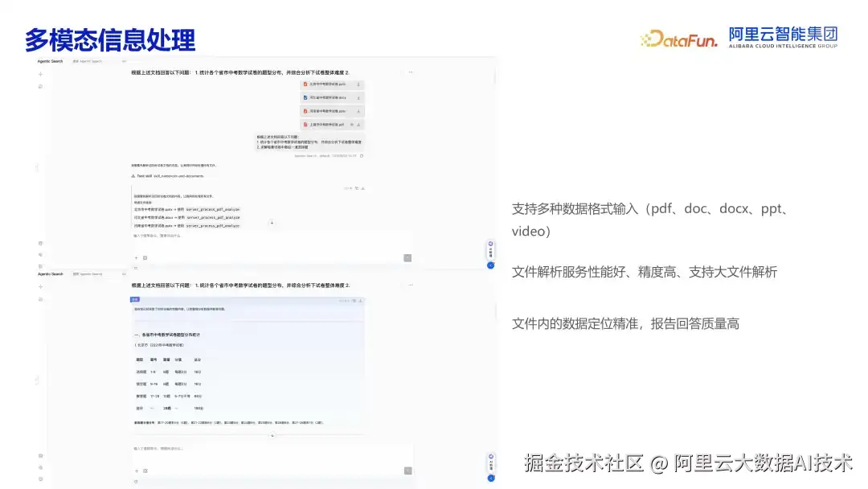
Task: Download the 上海市中考数学试卷.pdf attachment
Action: [358, 125]
